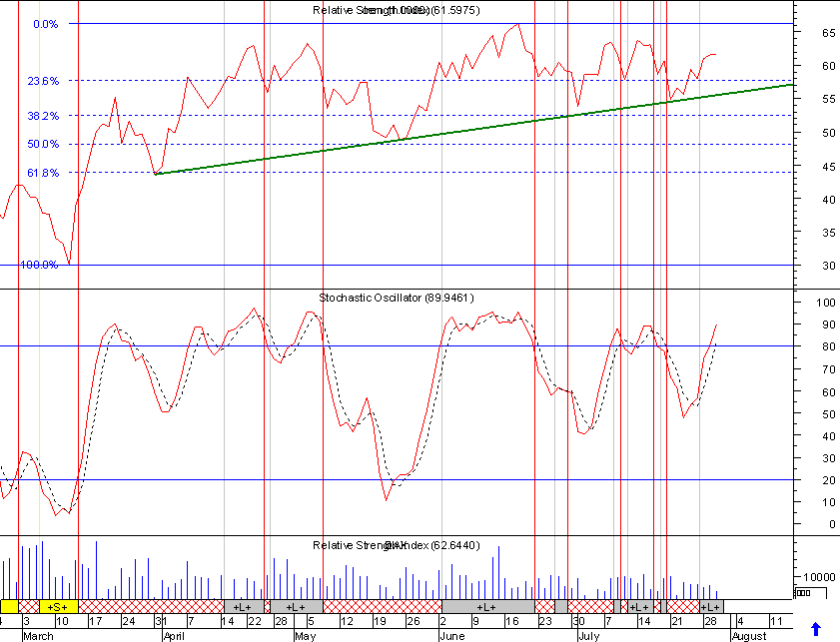Select the yellow vertical line in March
Screen dimensions: 840x642
click(39, 300)
